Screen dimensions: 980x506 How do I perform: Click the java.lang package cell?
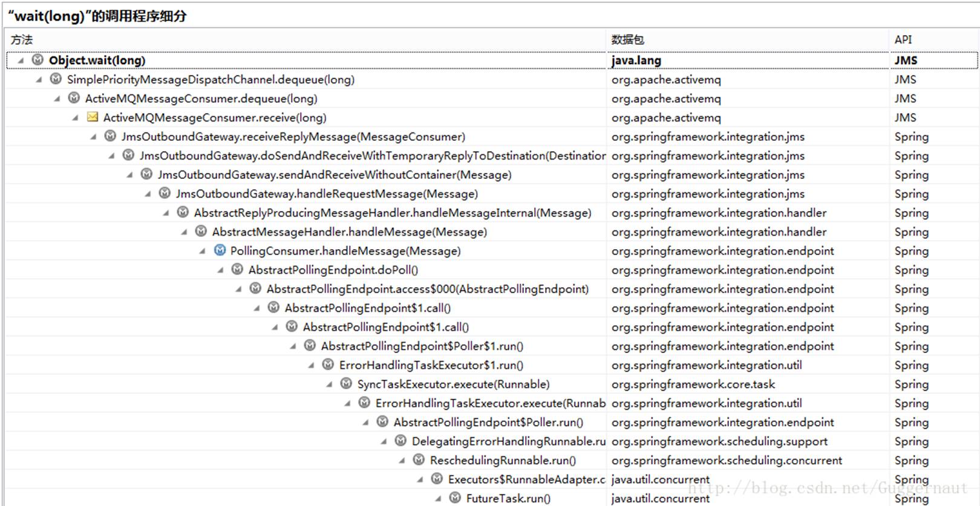point(636,60)
